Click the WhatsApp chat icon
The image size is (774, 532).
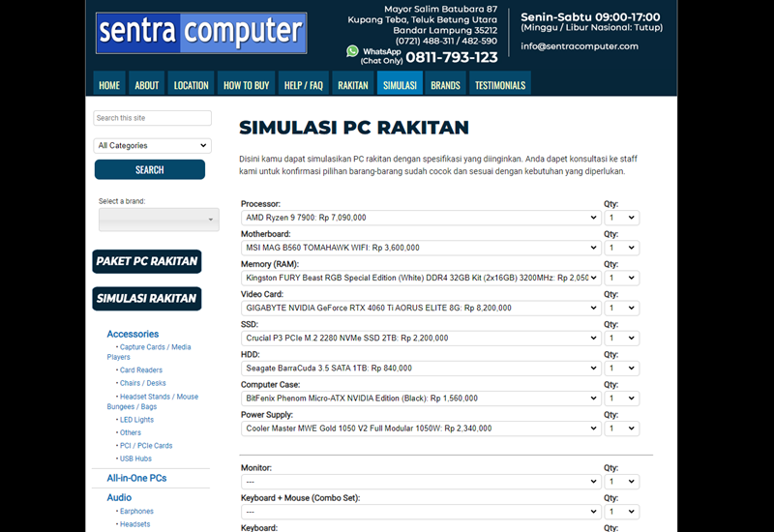(352, 51)
